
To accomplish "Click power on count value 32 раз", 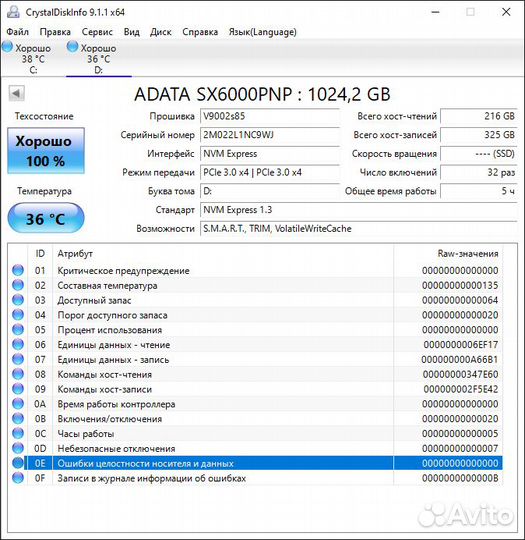I will point(479,172).
